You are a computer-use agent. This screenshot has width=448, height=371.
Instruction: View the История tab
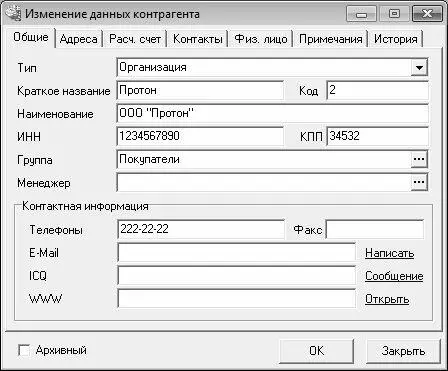(x=396, y=39)
